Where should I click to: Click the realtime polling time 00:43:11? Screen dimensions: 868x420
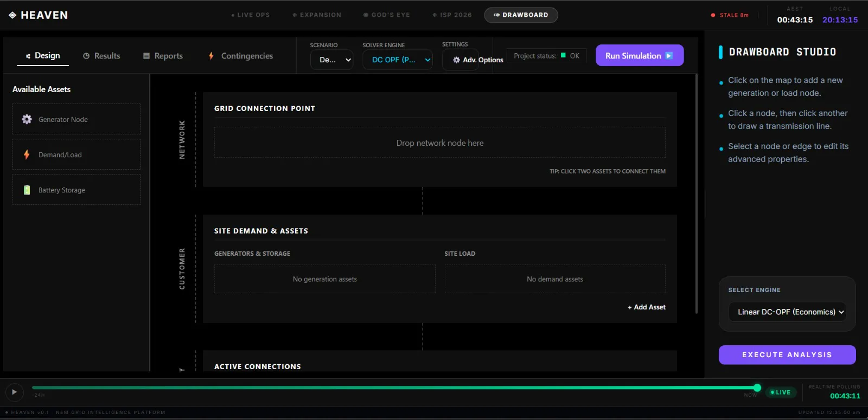click(x=845, y=396)
